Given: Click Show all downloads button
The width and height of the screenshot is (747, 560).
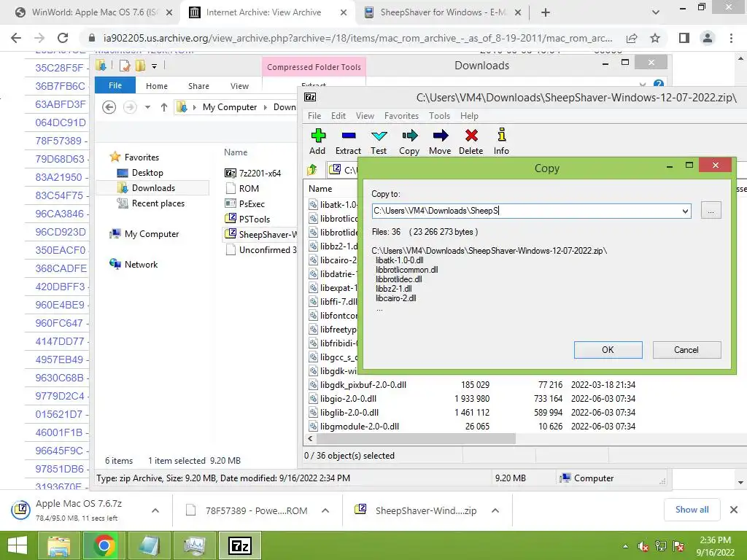Looking at the screenshot, I should point(692,510).
